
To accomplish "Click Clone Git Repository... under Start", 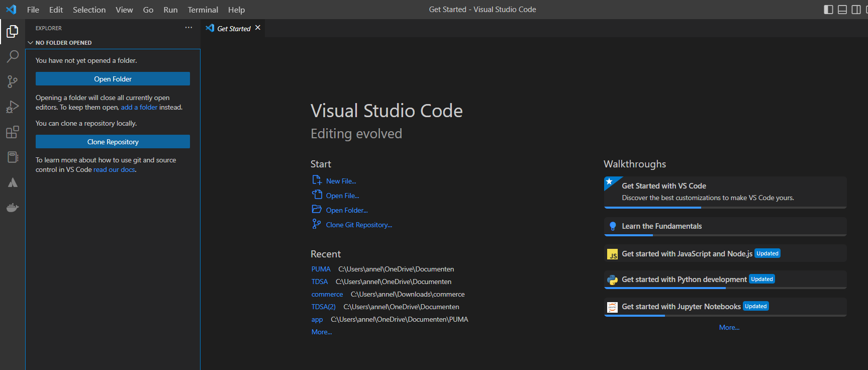I will point(359,225).
